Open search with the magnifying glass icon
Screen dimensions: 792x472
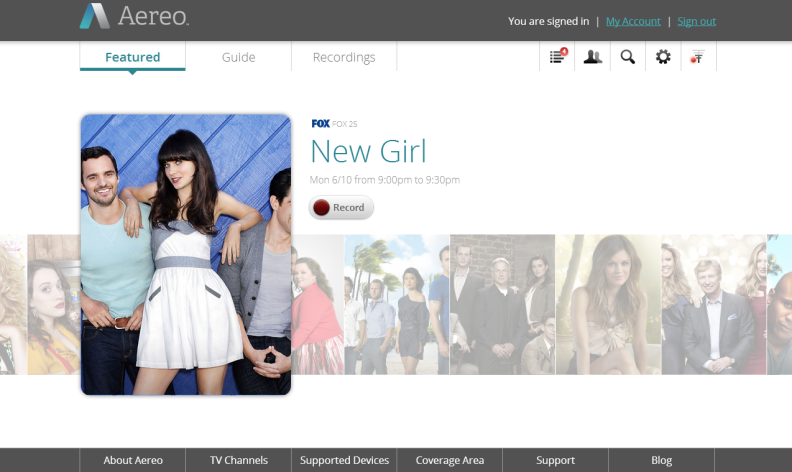pos(628,56)
